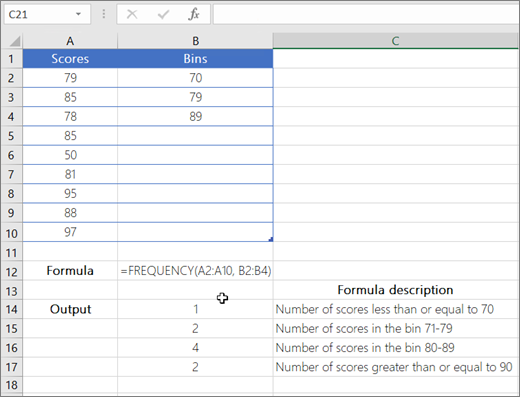Select the FREQUENCY formula cell B12
The image size is (520, 397).
click(195, 271)
